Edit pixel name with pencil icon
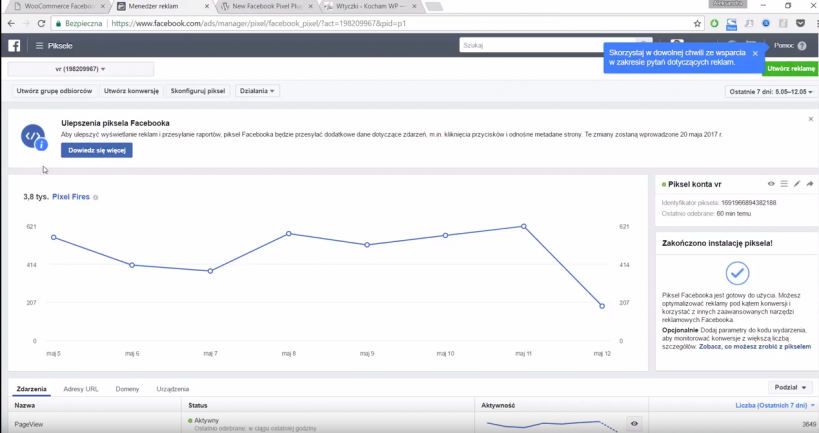The width and height of the screenshot is (819, 433). pos(797,184)
